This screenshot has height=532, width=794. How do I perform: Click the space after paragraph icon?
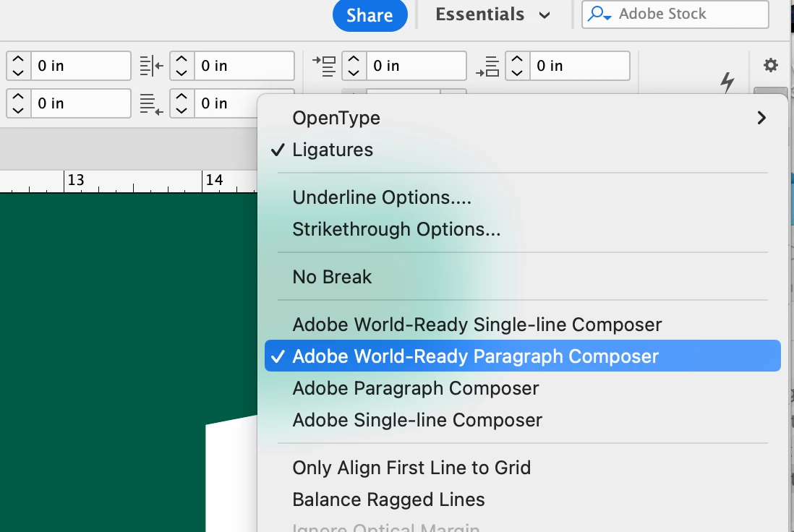(487, 66)
